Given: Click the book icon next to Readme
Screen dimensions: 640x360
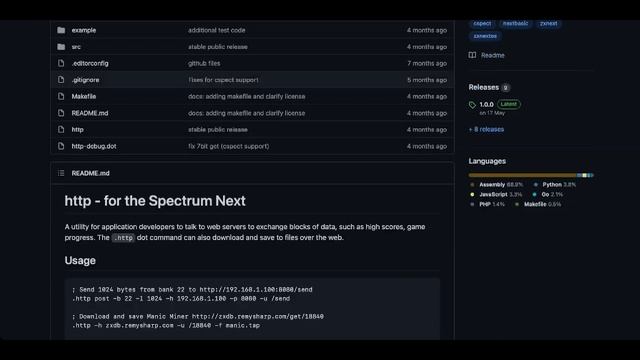Looking at the screenshot, I should click(472, 55).
